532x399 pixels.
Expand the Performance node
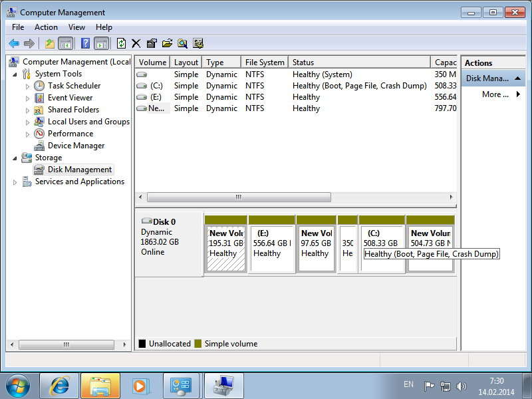pos(27,134)
